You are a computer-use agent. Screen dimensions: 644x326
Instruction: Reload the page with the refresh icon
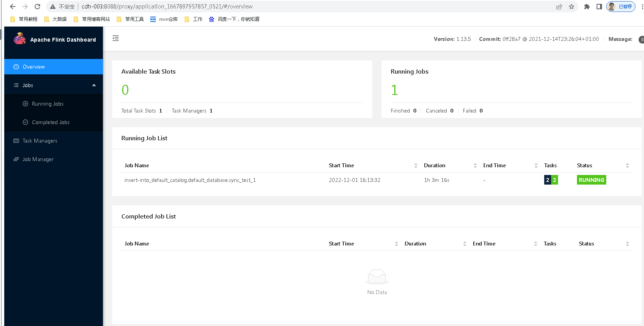pos(37,7)
